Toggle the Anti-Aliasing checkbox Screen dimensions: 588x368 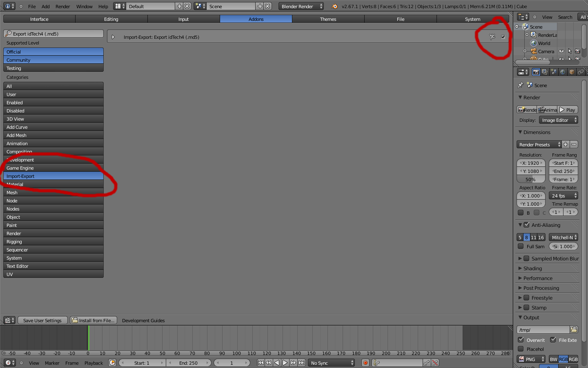pos(526,225)
